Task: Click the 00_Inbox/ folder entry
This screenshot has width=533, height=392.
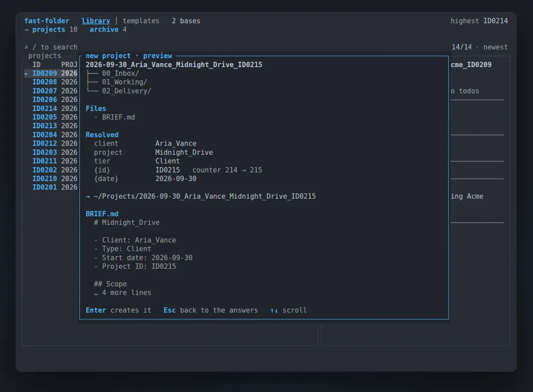Action: pyautogui.click(x=120, y=73)
